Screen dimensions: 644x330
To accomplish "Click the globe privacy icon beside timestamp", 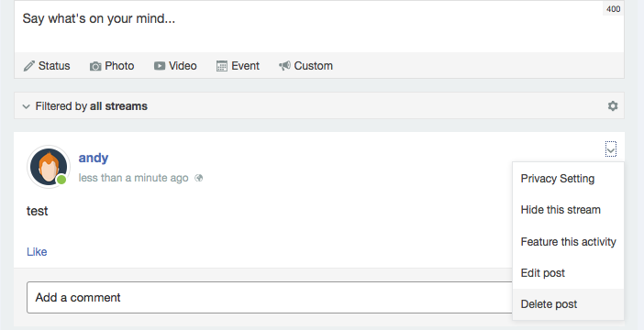I will 199,178.
